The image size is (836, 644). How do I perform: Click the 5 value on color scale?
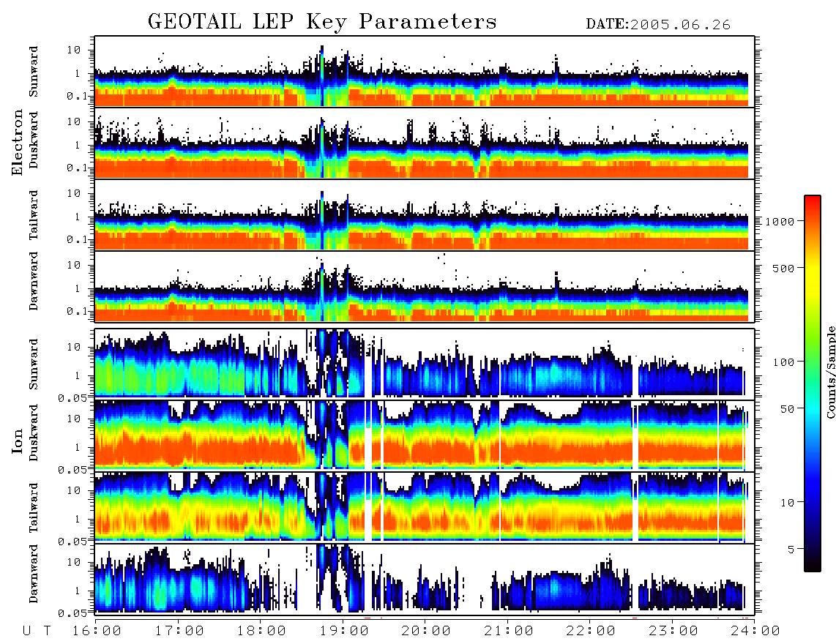(x=791, y=549)
